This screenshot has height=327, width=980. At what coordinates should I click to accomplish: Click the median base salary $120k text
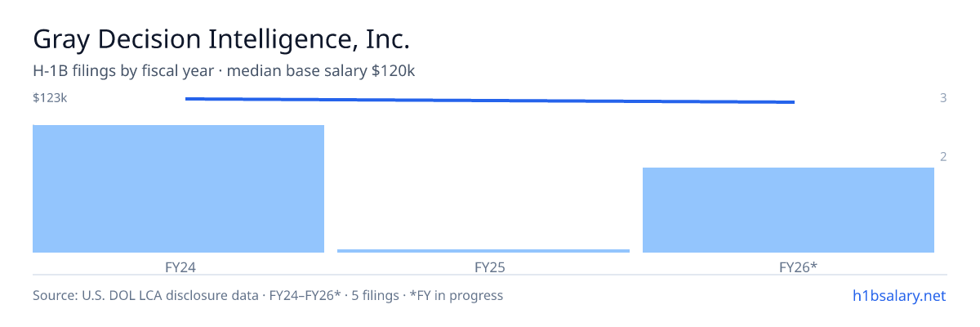(321, 71)
